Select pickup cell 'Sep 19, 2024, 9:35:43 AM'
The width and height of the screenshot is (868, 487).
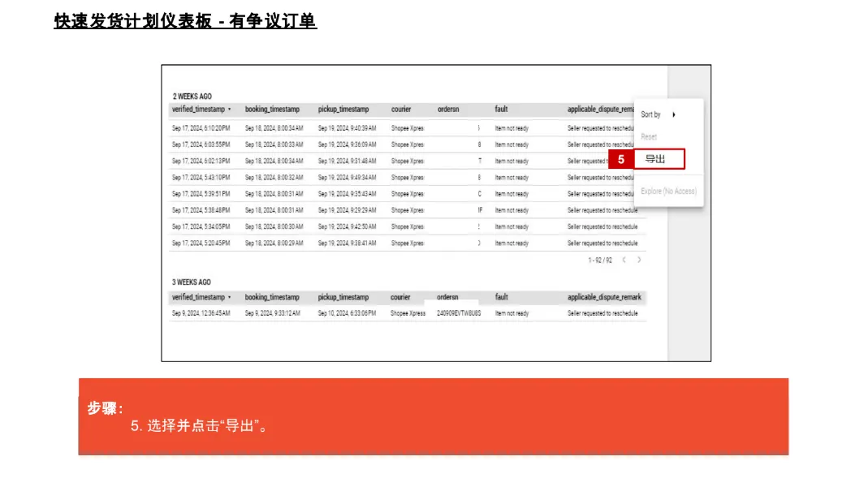tap(347, 194)
